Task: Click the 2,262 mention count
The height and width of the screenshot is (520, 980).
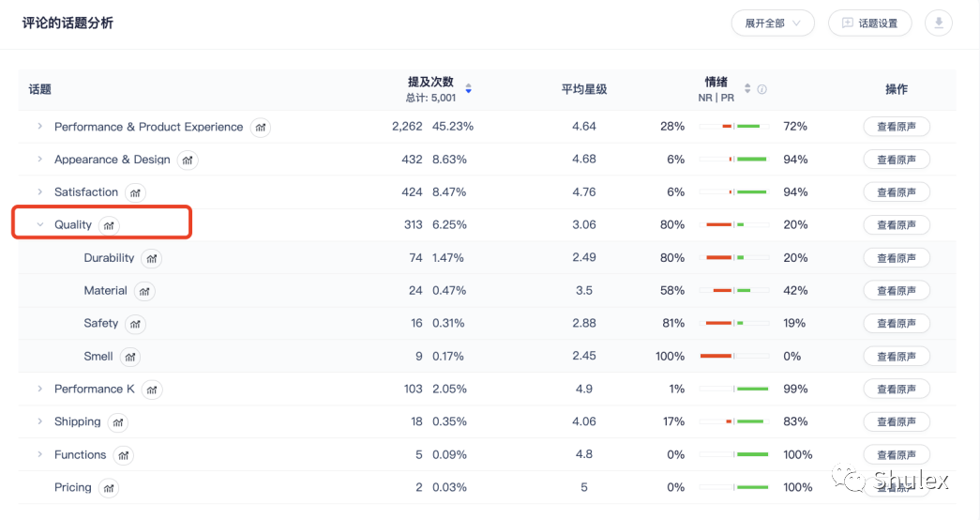Action: [x=407, y=127]
